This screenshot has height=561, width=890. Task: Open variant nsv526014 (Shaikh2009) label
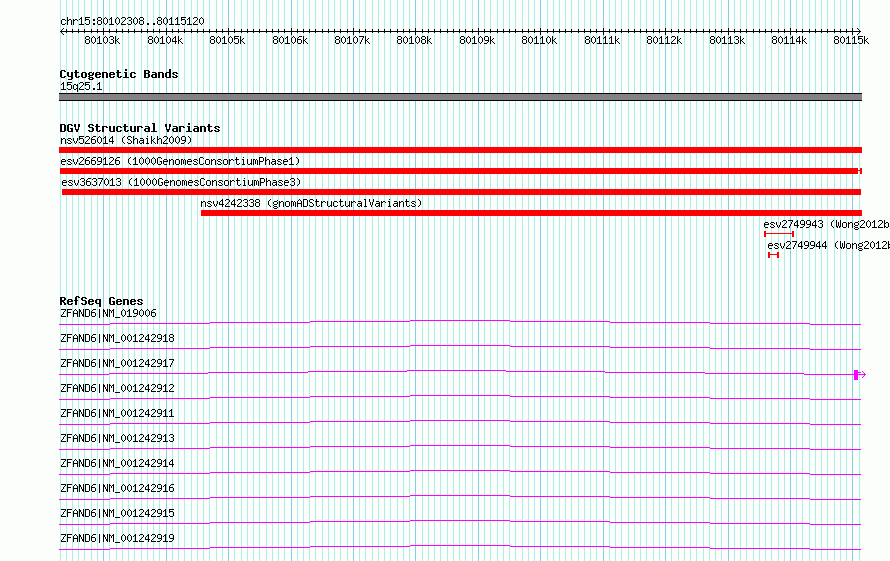point(126,140)
